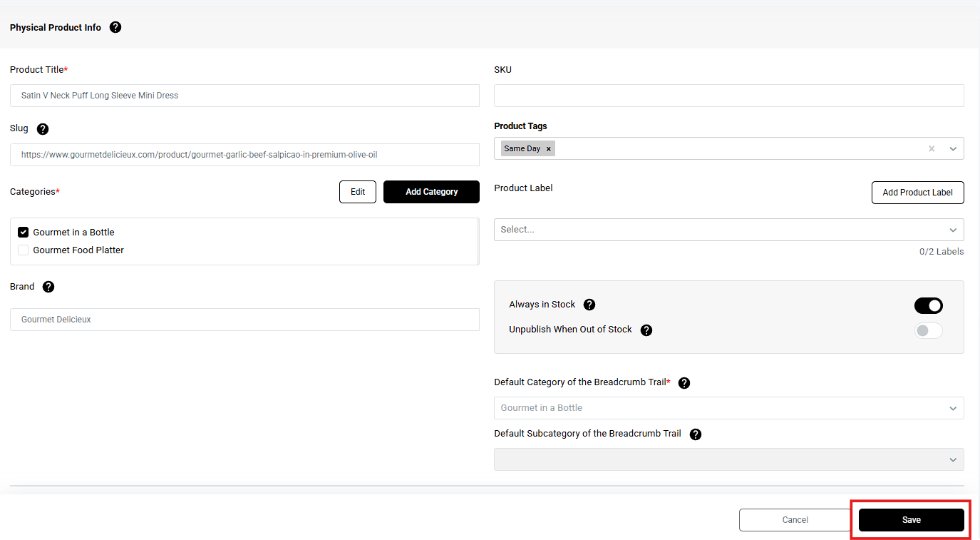Uncheck the Gourmet in a Bottle category
The width and height of the screenshot is (980, 540).
click(24, 233)
